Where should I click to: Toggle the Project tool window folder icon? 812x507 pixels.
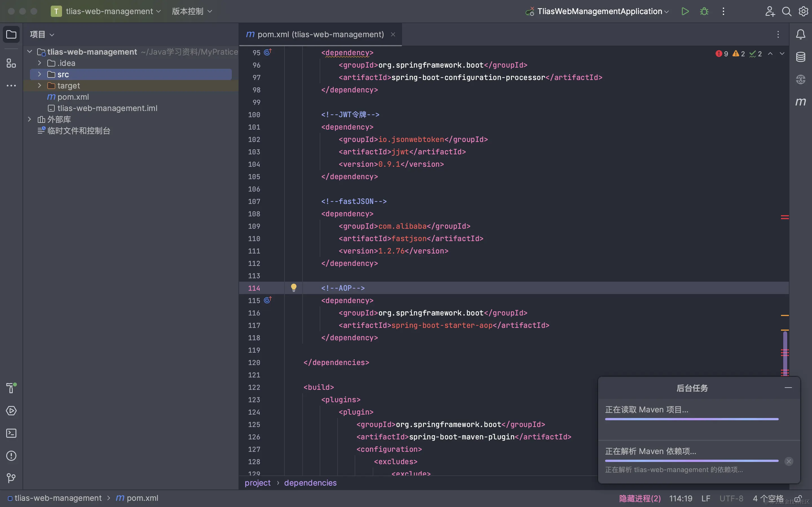pyautogui.click(x=11, y=34)
